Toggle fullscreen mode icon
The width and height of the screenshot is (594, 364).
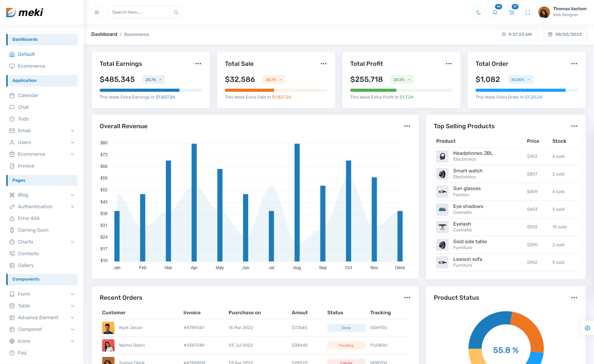(x=528, y=12)
